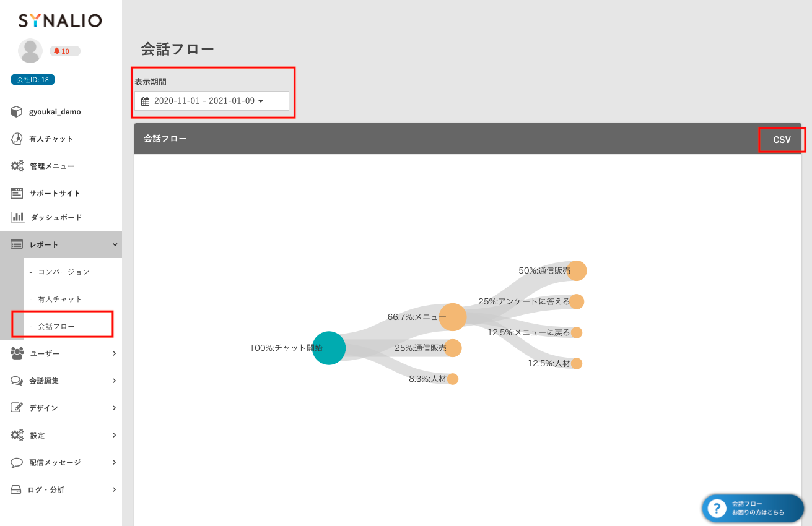Click the 有人チャット headset icon
Viewport: 812px width, 526px height.
[x=17, y=139]
